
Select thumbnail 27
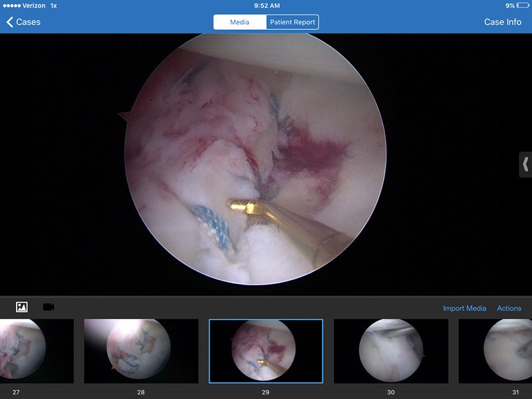37,351
